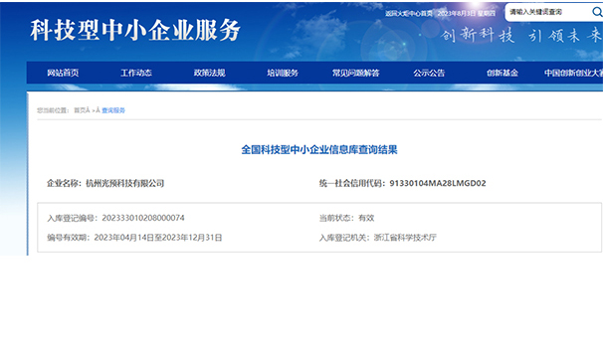
Task: Select the heading 全国科技型中小企业信息库查询结果
Action: [x=319, y=149]
